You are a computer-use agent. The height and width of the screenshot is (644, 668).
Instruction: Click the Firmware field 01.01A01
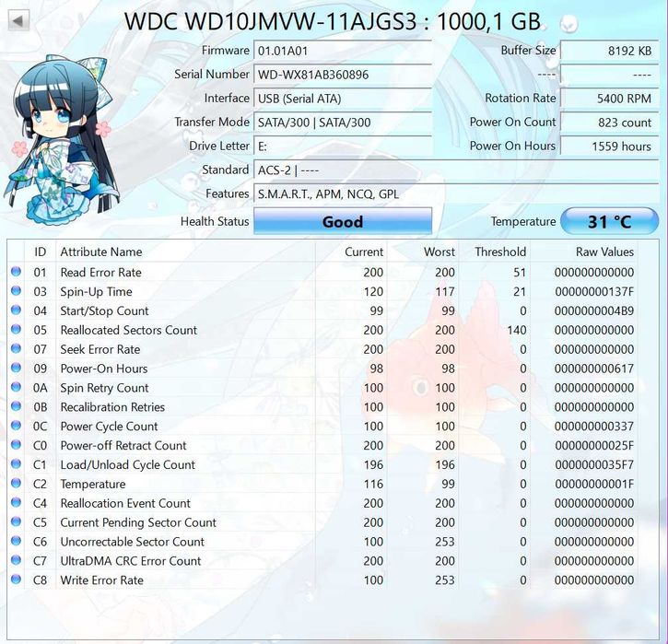[343, 51]
